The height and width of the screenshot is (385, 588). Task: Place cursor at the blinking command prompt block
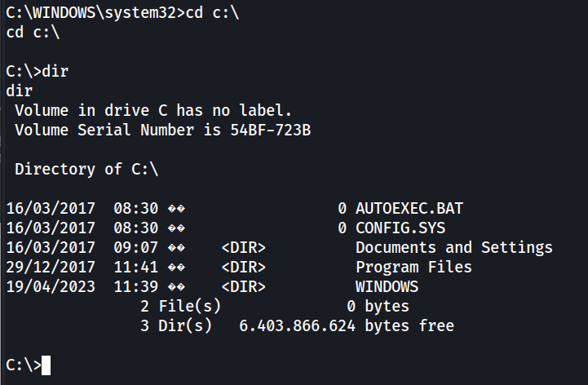click(x=46, y=365)
